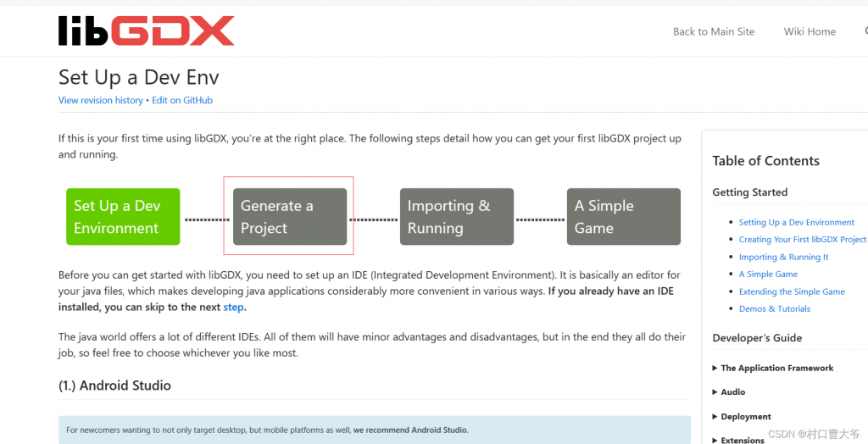Click the libGDX logo

coord(146,31)
